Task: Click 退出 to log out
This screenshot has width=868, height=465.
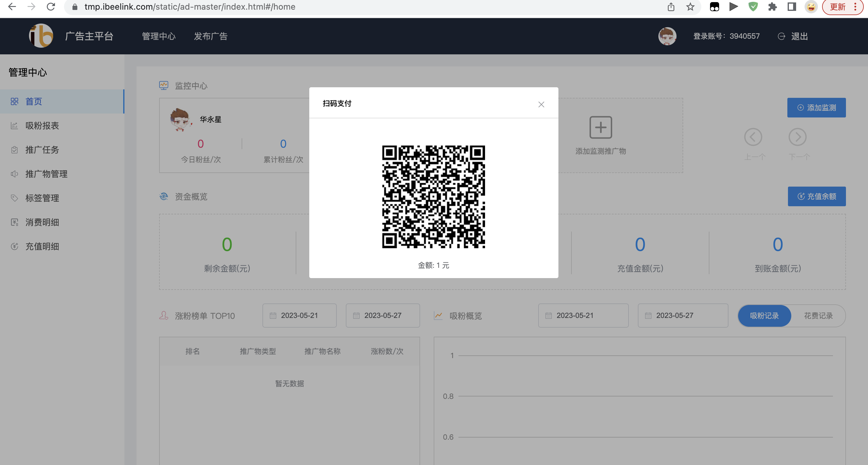Action: point(792,36)
